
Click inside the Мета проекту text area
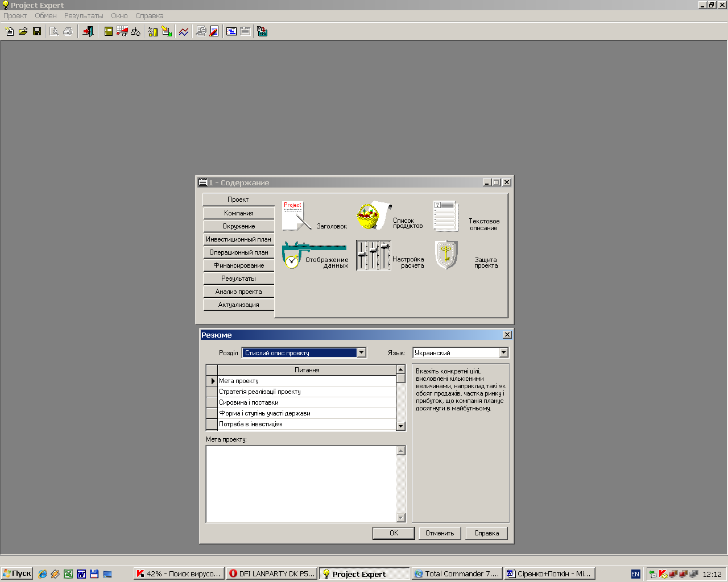point(301,484)
